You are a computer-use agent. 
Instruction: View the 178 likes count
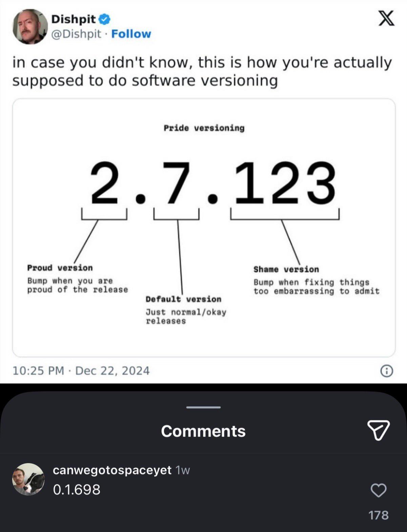(380, 516)
